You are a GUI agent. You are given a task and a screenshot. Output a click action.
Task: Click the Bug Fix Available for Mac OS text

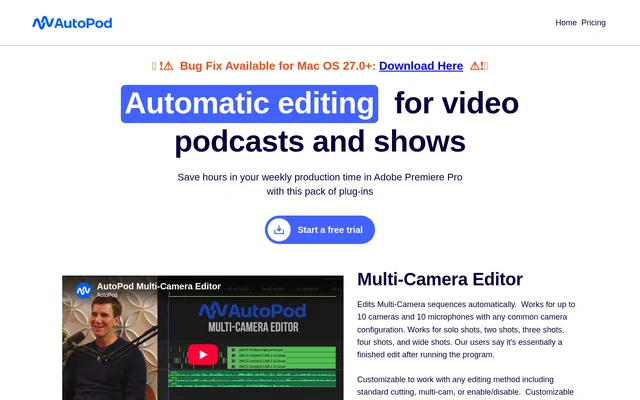[278, 66]
